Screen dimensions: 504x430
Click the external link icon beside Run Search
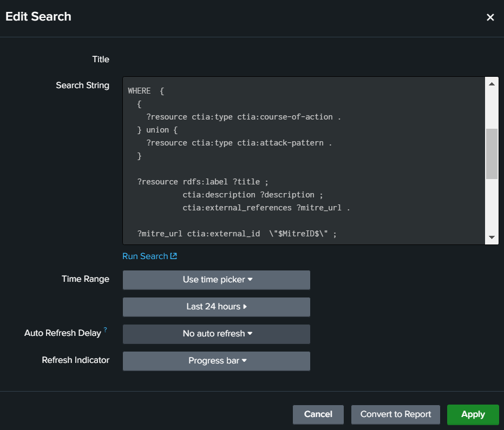173,256
